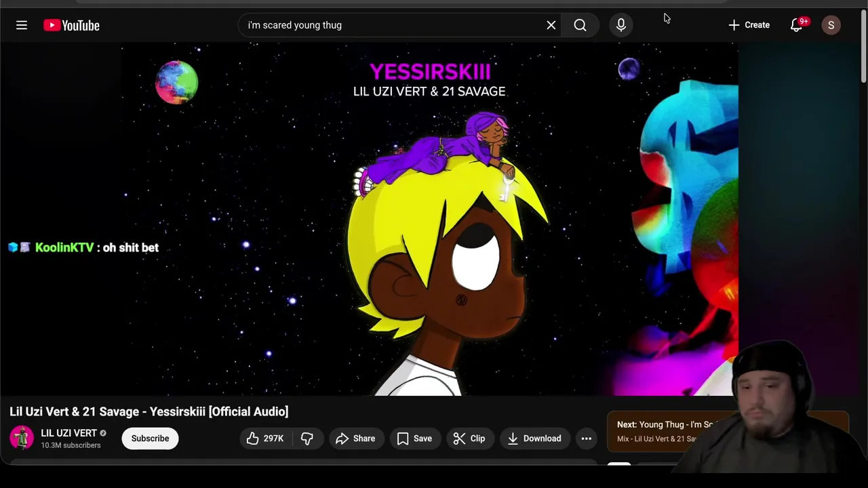This screenshot has height=488, width=868.
Task: Open the account avatar menu
Action: point(831,25)
